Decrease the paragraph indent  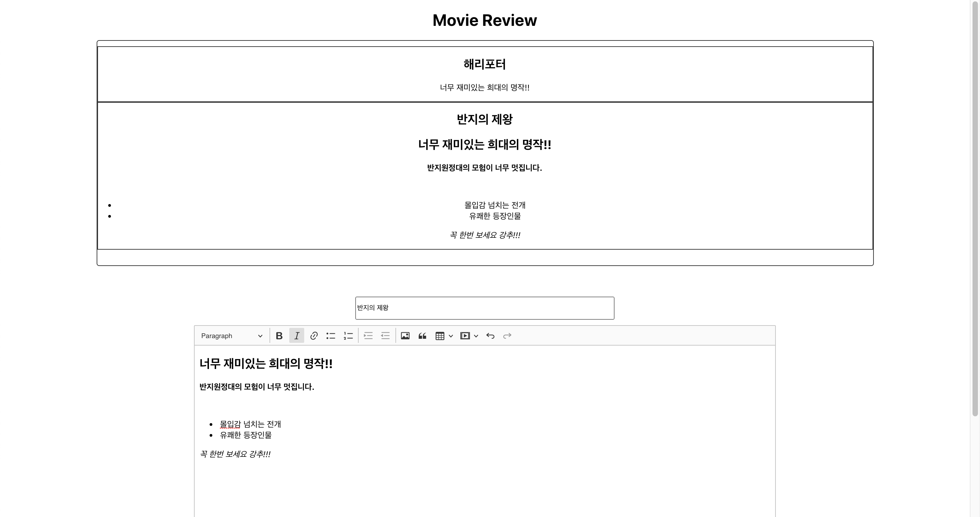click(385, 336)
